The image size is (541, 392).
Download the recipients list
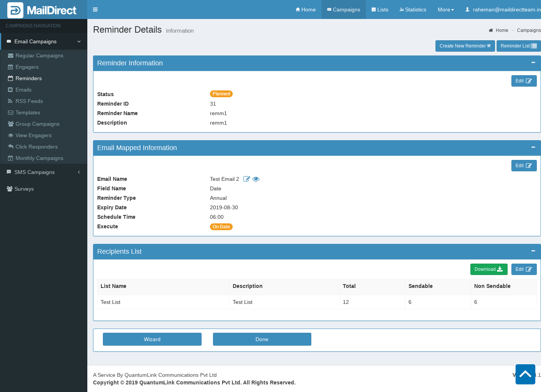coord(489,269)
